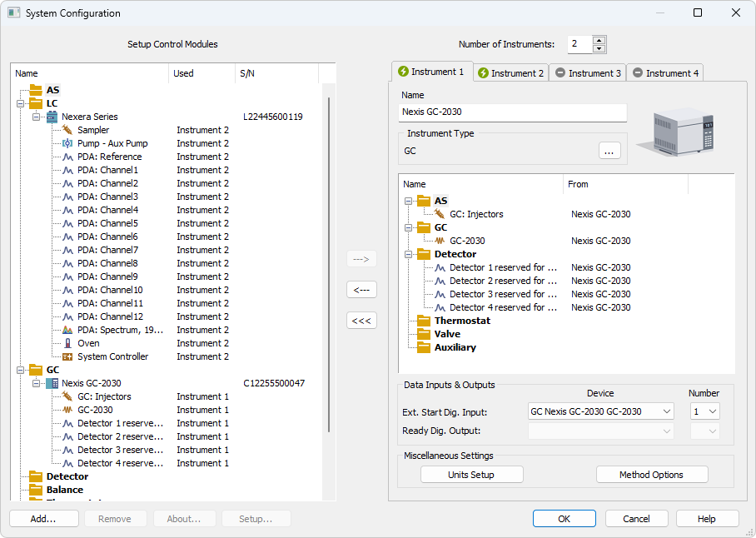Click serial number C12255500047
This screenshot has width=756, height=538.
coord(274,383)
